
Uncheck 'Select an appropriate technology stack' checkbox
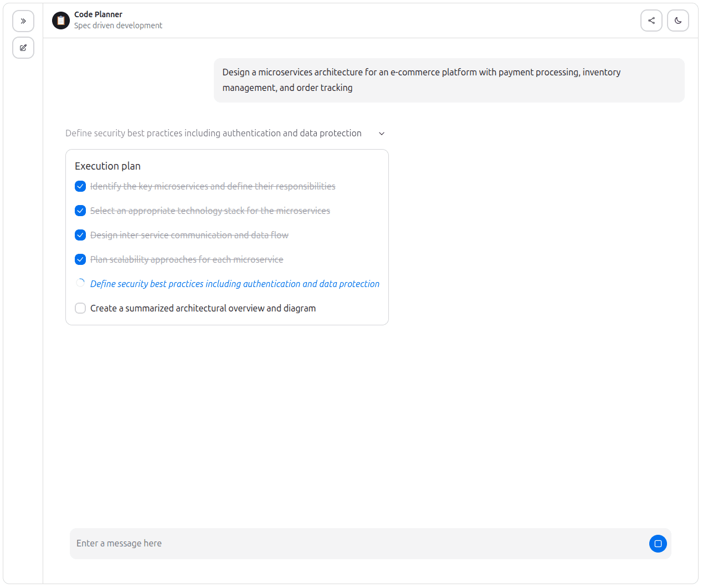tap(80, 211)
